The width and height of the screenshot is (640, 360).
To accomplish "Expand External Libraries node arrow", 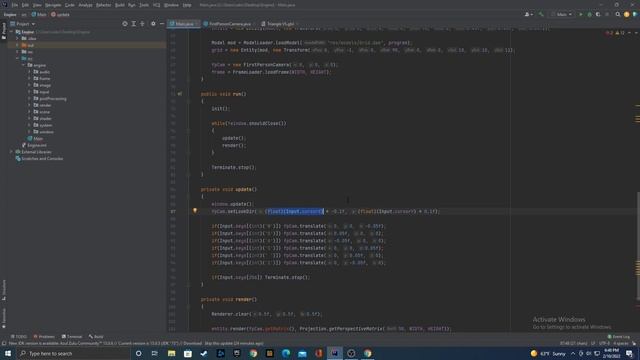I will click(x=11, y=152).
